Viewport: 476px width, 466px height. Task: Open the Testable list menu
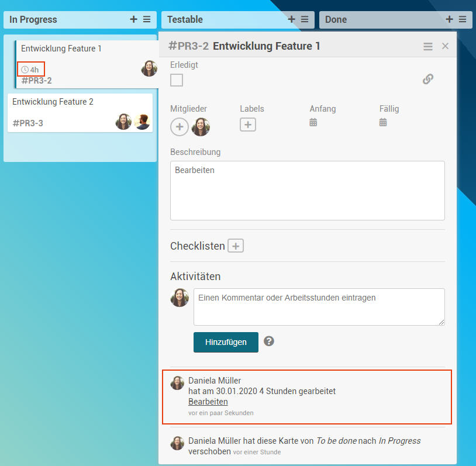click(305, 19)
